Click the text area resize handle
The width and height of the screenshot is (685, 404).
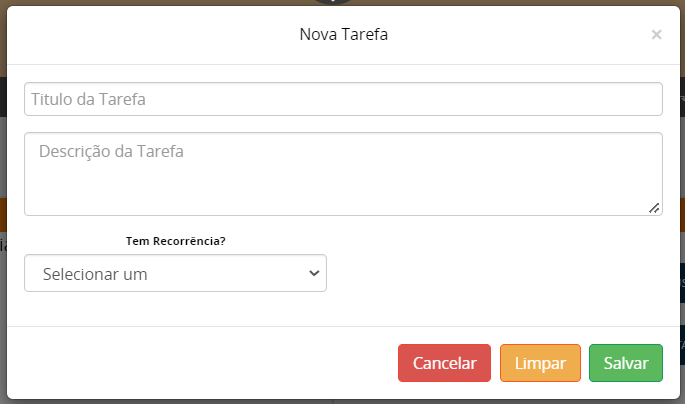pyautogui.click(x=654, y=207)
